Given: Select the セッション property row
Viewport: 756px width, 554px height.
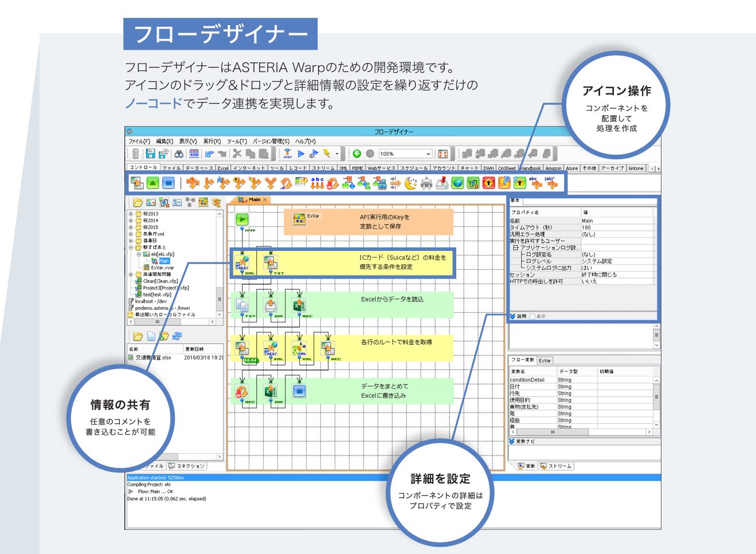Looking at the screenshot, I should point(581,274).
